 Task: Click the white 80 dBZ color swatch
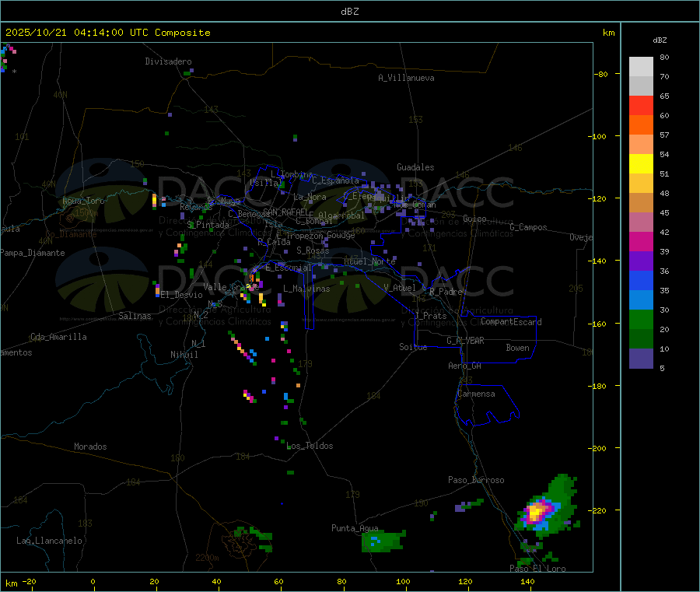(x=641, y=67)
